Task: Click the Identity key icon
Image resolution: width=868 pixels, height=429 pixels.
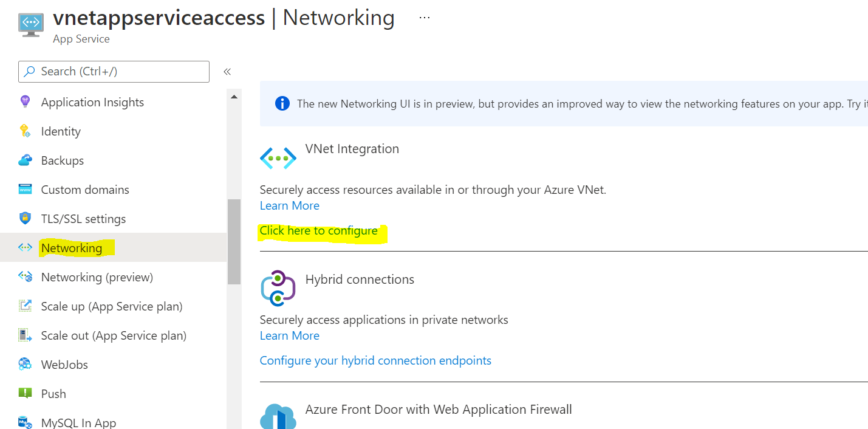Action: [x=25, y=131]
